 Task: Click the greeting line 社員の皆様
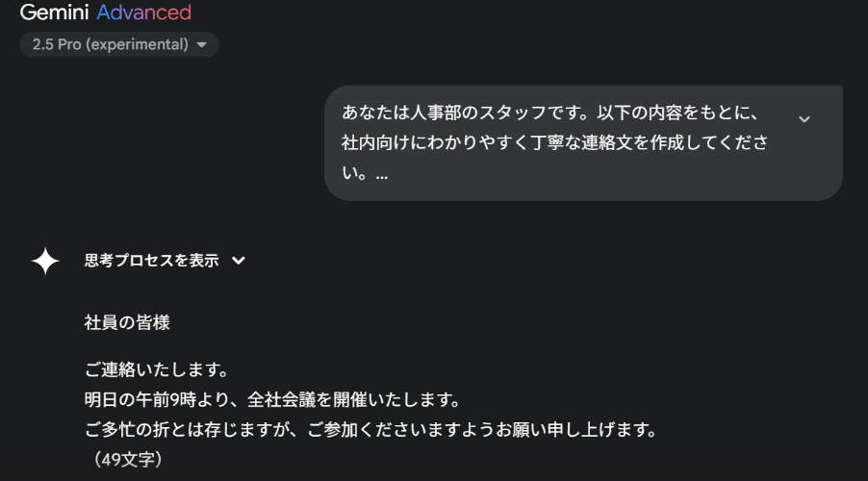coord(127,323)
